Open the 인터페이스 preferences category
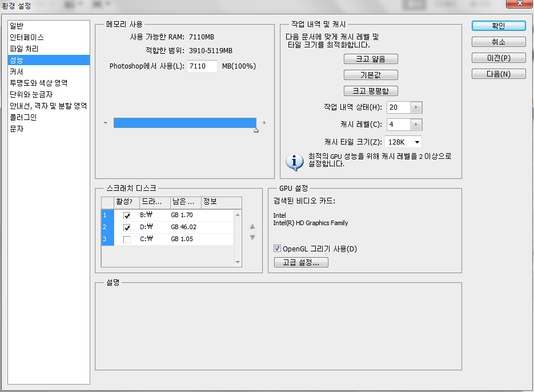Screen dimensions: 534x392 pyautogui.click(x=49, y=37)
